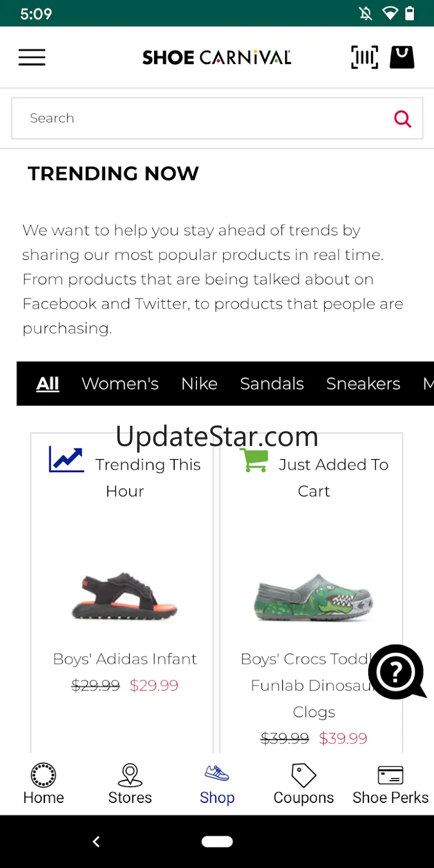434x868 pixels.
Task: Filter trending products by Nike
Action: pyautogui.click(x=199, y=384)
